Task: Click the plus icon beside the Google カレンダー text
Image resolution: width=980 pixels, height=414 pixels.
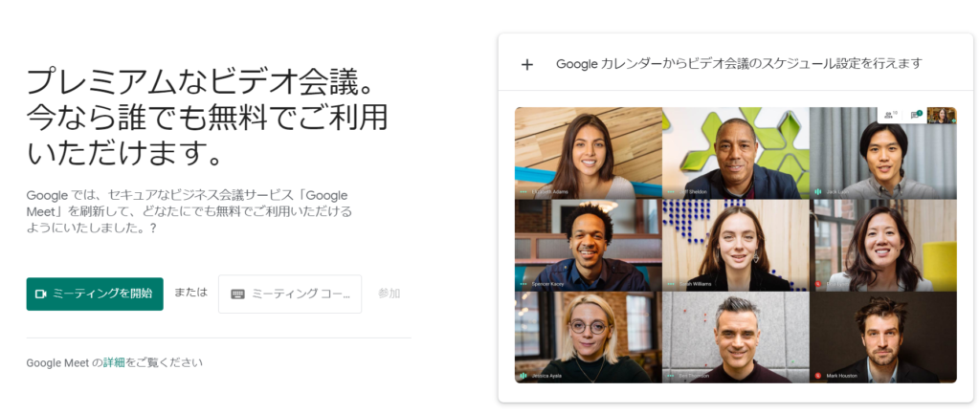Action: pos(527,64)
